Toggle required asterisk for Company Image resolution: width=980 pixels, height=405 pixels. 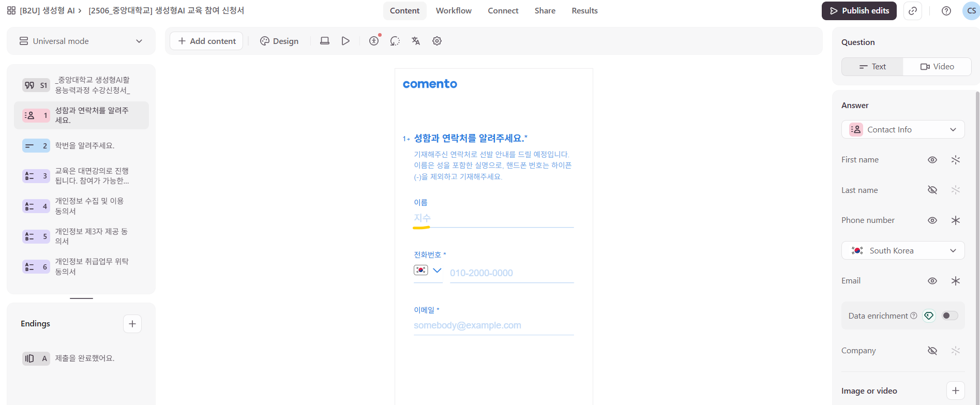point(956,351)
